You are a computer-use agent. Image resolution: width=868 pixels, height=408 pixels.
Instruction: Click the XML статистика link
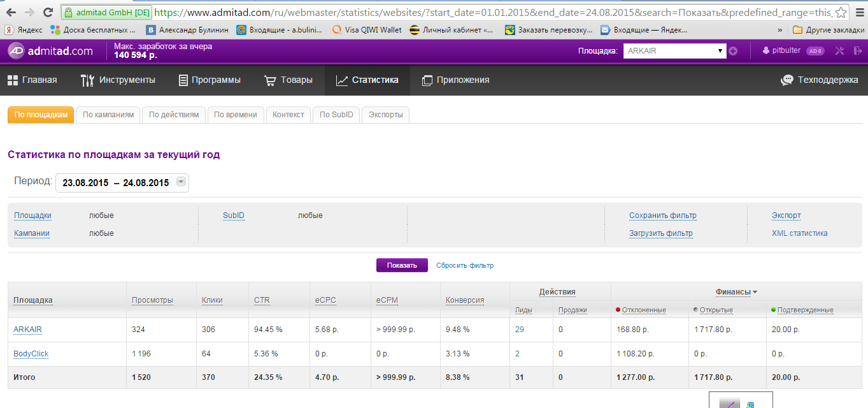[799, 233]
